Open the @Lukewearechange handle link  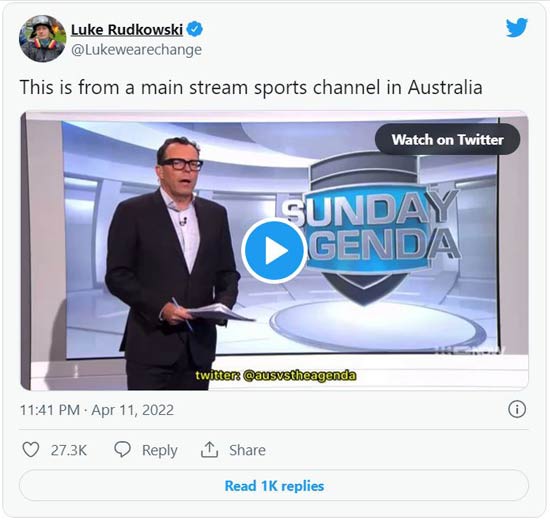pos(136,49)
